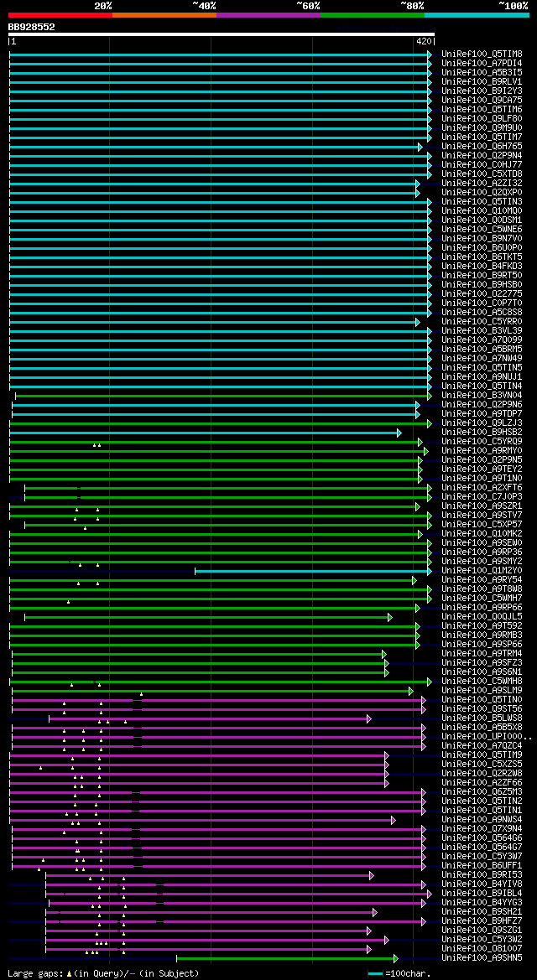Click the UniRef100_A9RY54 green arrowhead

[x=414, y=580]
